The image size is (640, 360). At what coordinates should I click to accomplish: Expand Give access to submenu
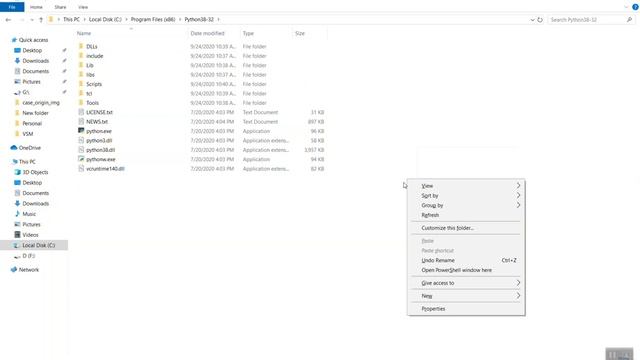466,283
